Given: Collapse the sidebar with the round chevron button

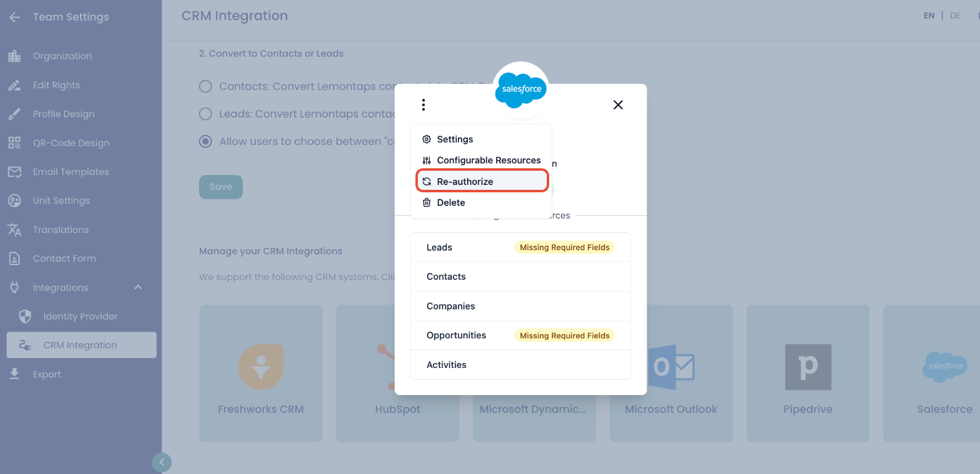Looking at the screenshot, I should coord(162,462).
